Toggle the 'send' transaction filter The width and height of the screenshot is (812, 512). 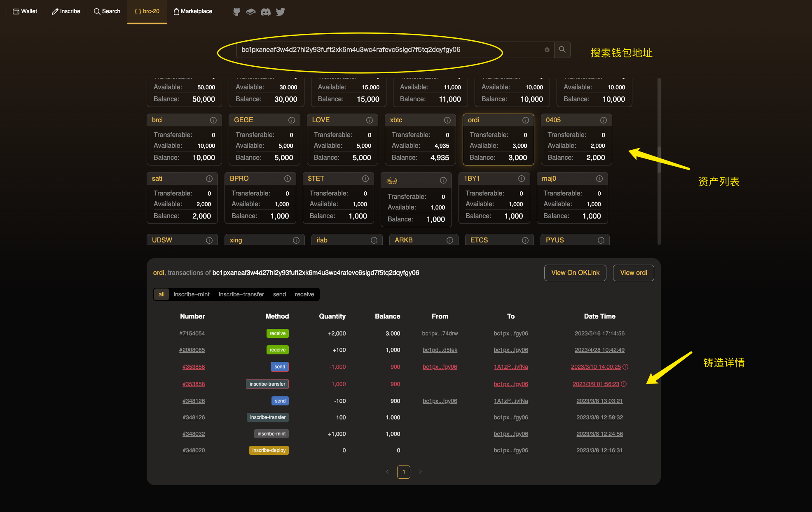278,294
